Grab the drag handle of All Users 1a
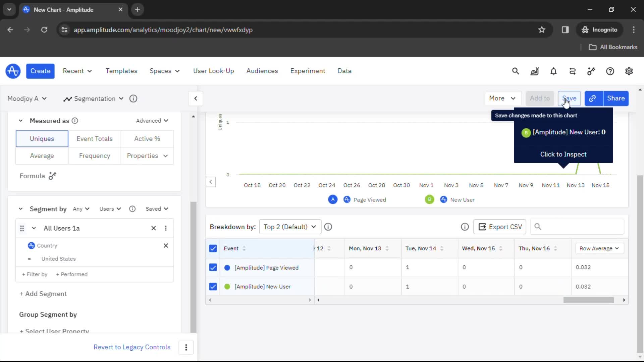 [22, 228]
